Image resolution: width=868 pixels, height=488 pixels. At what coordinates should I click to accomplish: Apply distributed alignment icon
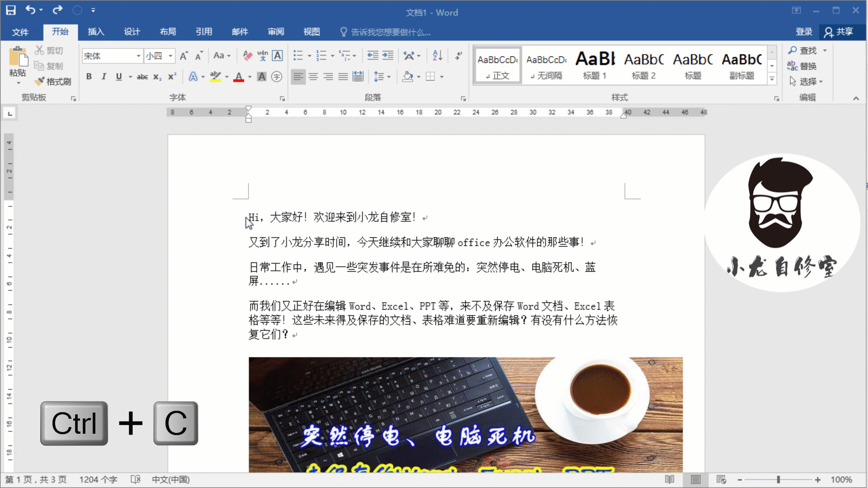[x=358, y=77]
